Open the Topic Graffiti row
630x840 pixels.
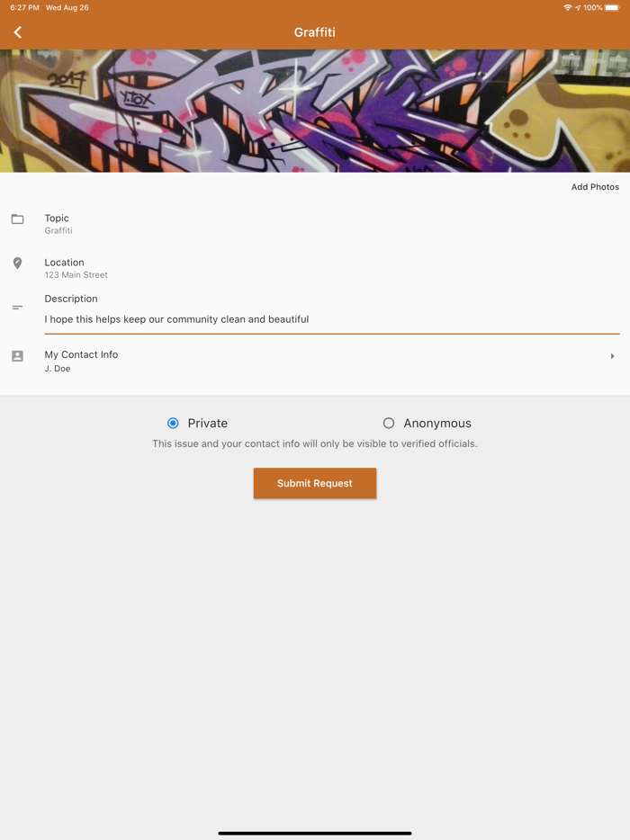pos(315,224)
